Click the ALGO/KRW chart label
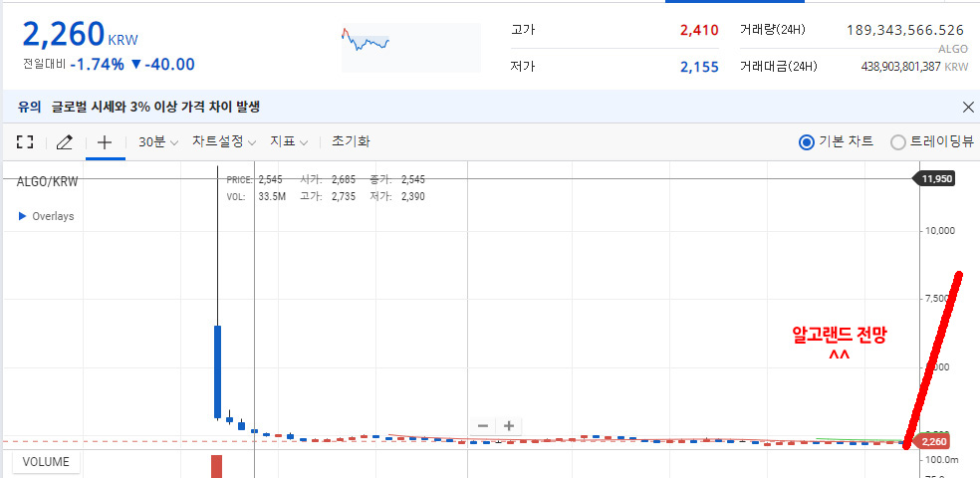 point(48,182)
